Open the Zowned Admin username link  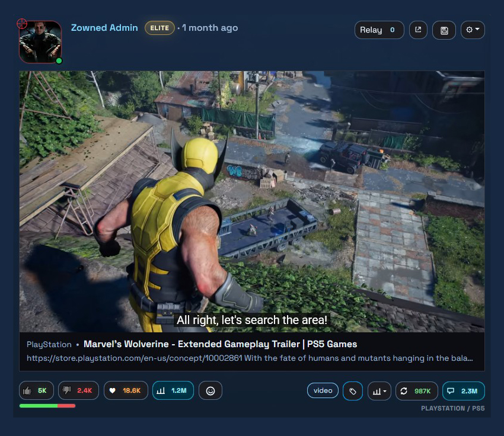click(x=104, y=28)
